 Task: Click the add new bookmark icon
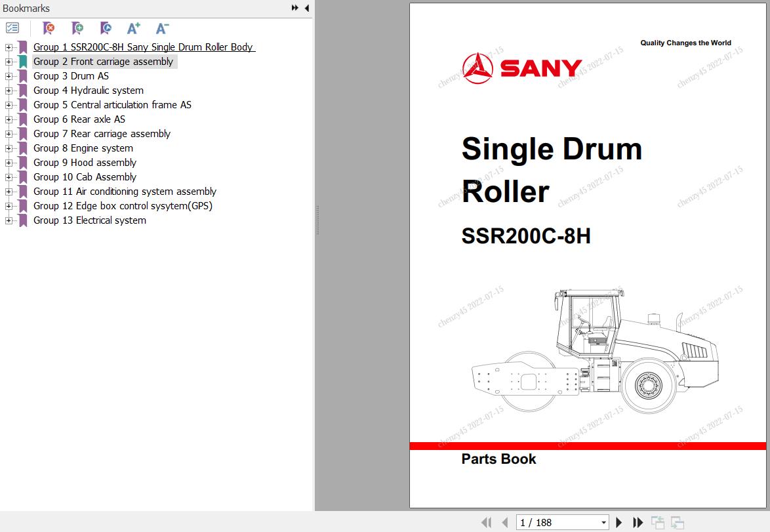[77, 28]
